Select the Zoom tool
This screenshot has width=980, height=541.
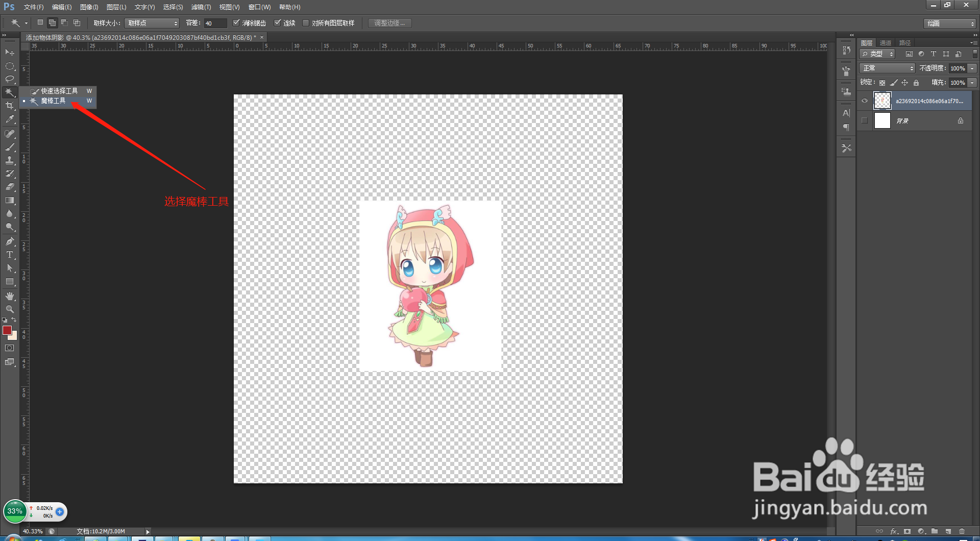[10, 309]
